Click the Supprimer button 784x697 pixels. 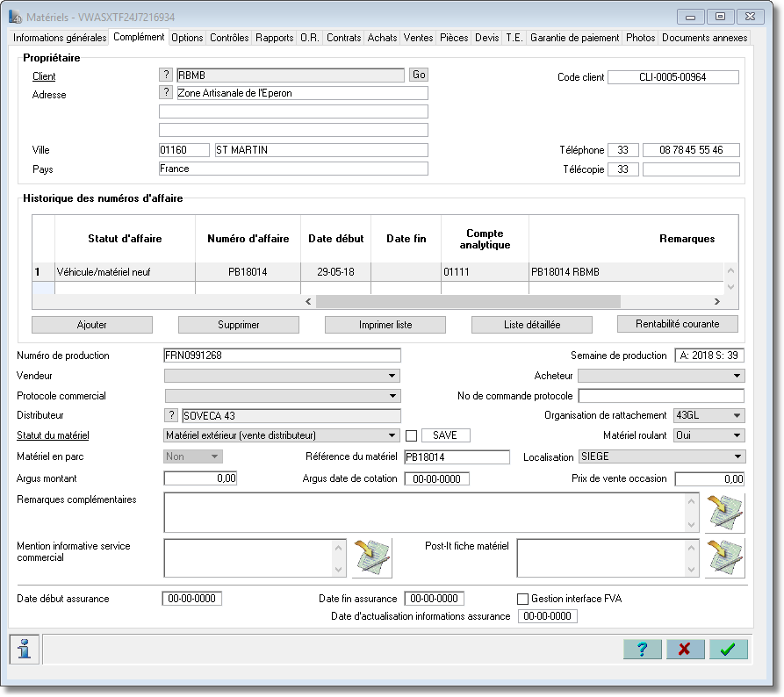[239, 325]
